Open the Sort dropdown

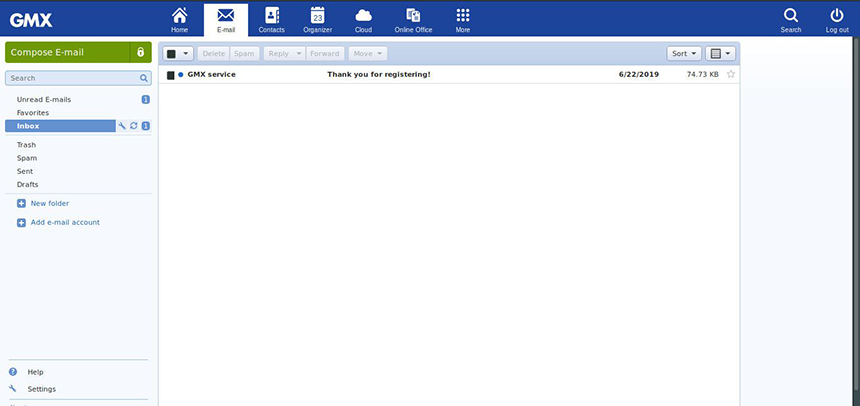684,54
